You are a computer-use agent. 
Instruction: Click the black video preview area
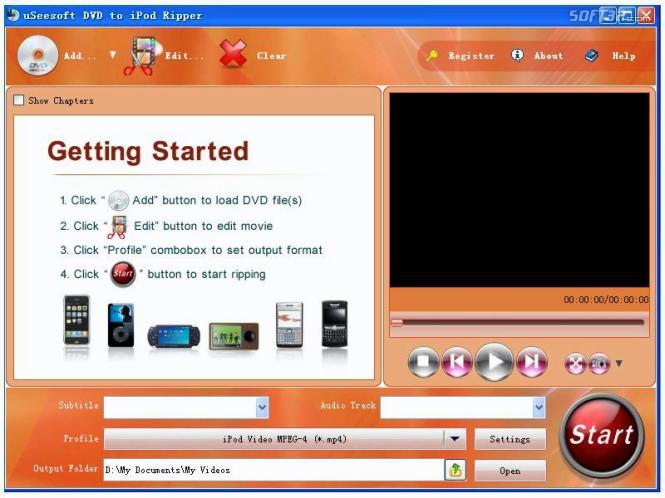(x=519, y=190)
